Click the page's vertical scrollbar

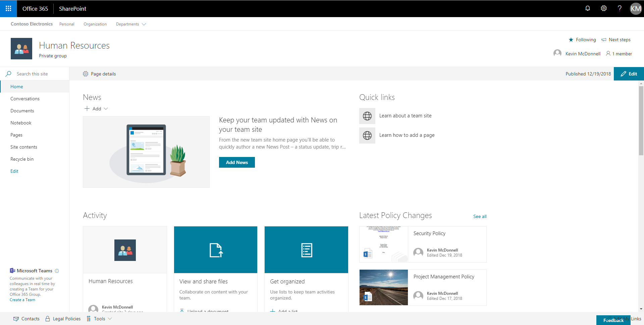click(641, 121)
